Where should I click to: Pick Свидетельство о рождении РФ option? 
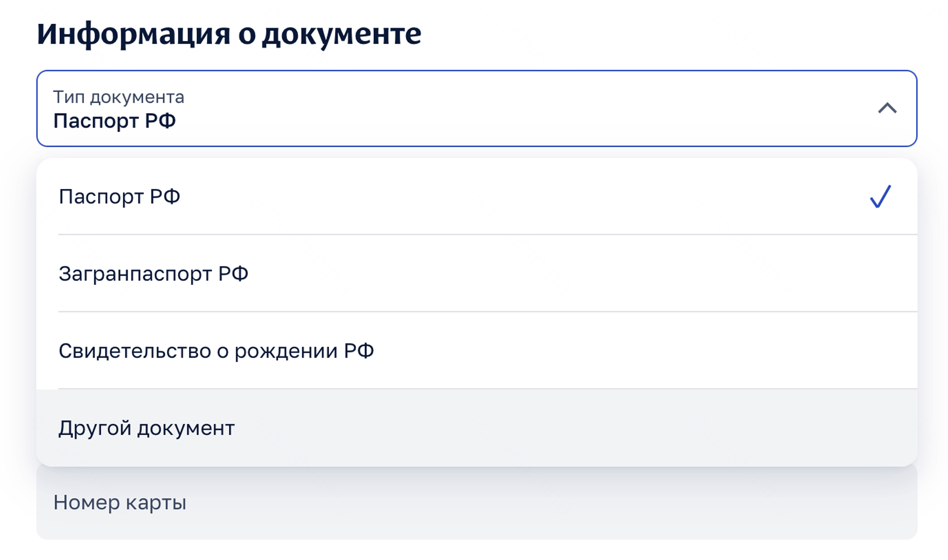(216, 351)
